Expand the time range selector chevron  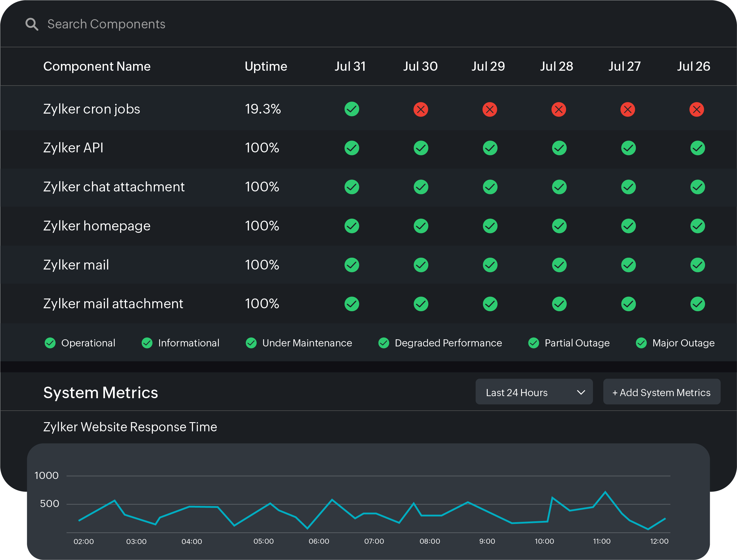click(581, 392)
